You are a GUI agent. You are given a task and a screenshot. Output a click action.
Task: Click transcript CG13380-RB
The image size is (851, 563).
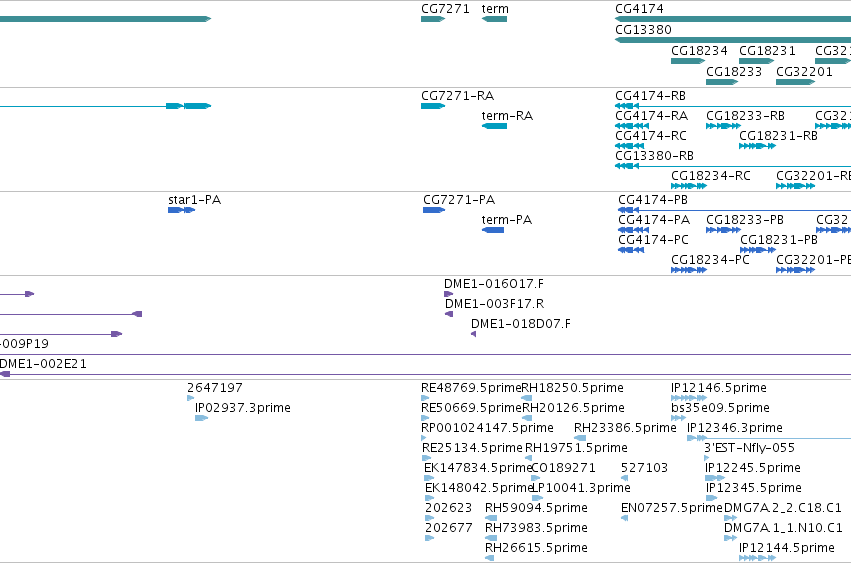tap(733, 166)
